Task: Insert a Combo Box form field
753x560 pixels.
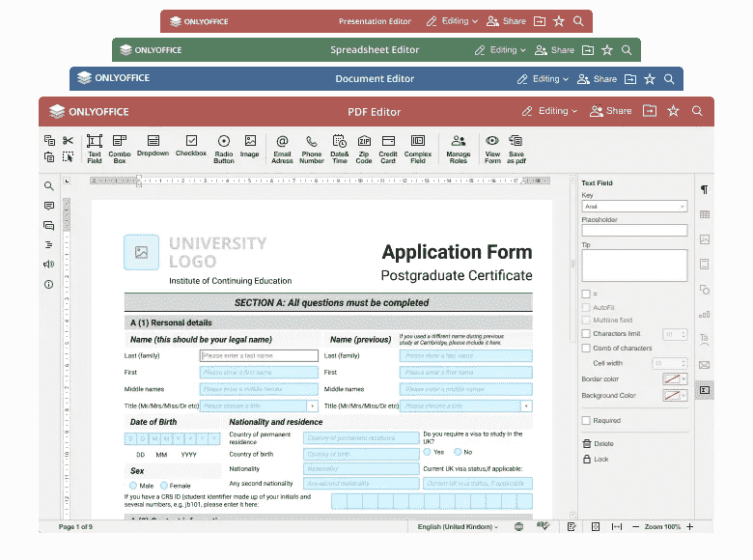Action: (120, 149)
